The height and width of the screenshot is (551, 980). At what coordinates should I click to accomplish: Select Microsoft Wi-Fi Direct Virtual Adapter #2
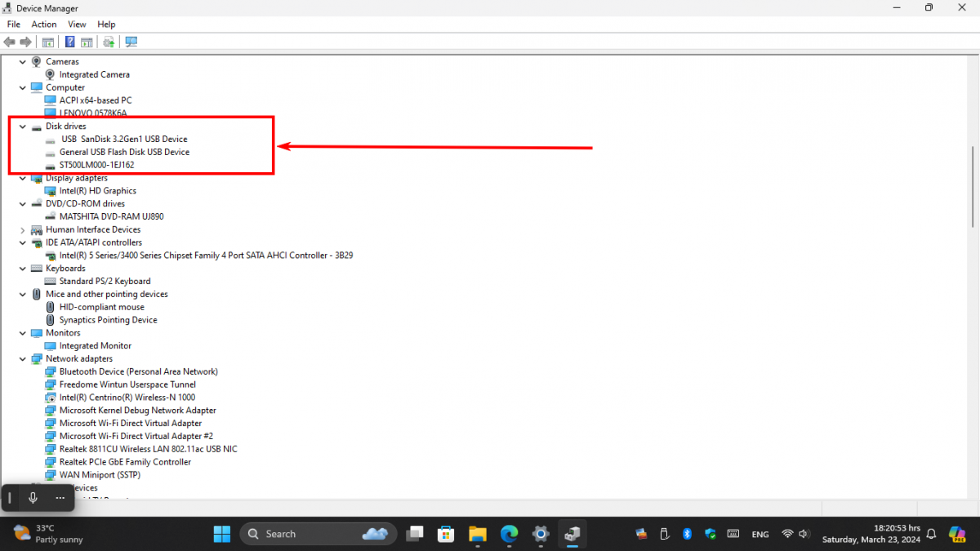(136, 436)
